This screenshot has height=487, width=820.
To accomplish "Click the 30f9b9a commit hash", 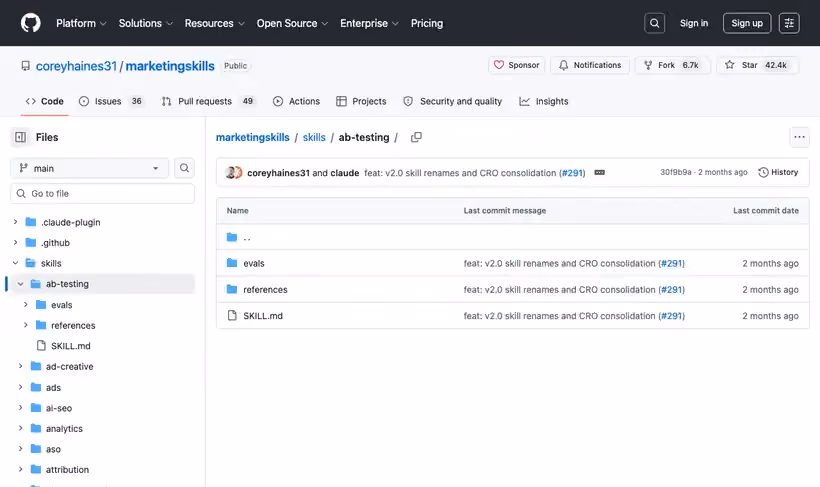I will click(675, 172).
